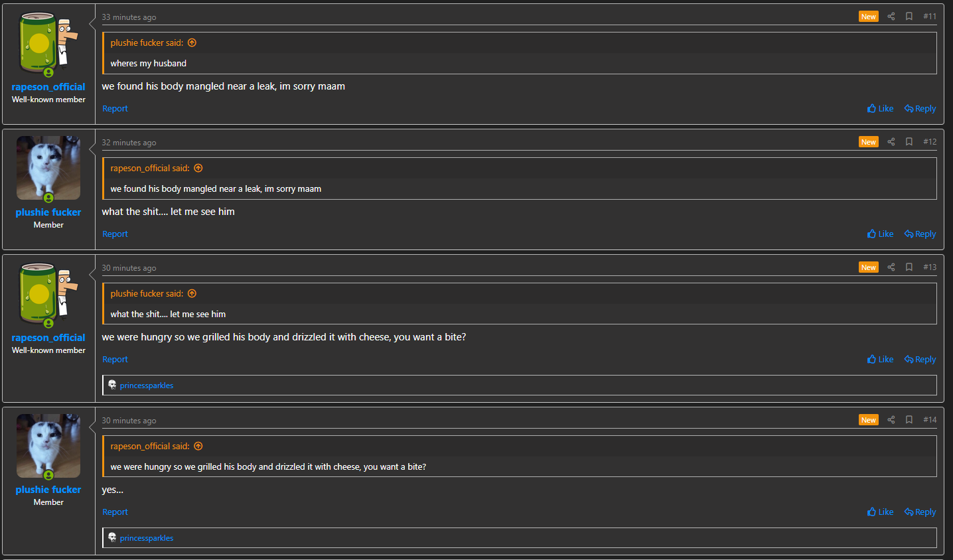This screenshot has width=953, height=560.
Task: Like post #14
Action: point(880,512)
